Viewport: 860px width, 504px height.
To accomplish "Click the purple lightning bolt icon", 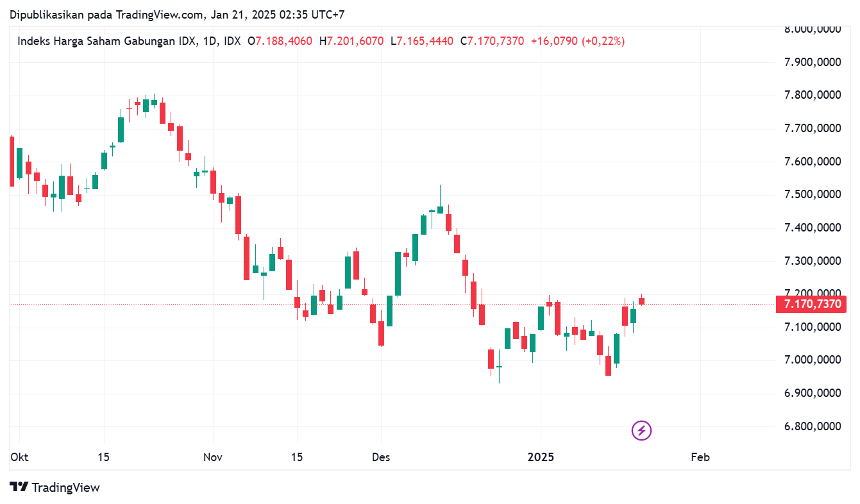I will [642, 430].
